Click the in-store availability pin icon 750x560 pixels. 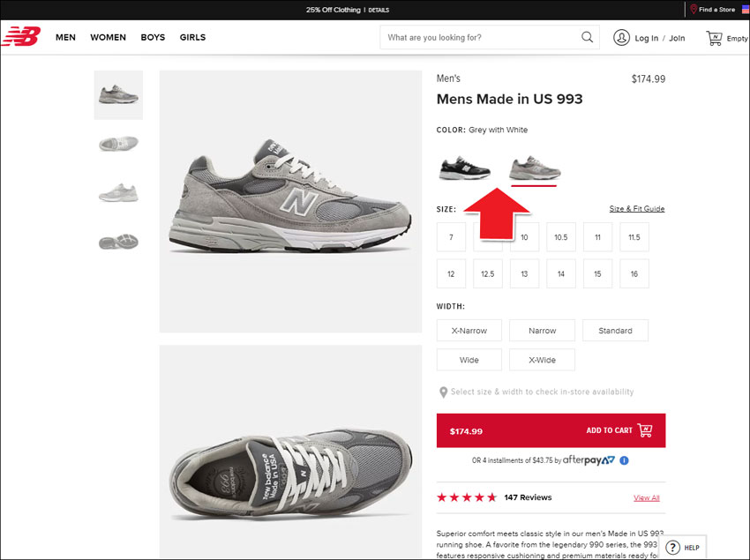[x=444, y=392]
